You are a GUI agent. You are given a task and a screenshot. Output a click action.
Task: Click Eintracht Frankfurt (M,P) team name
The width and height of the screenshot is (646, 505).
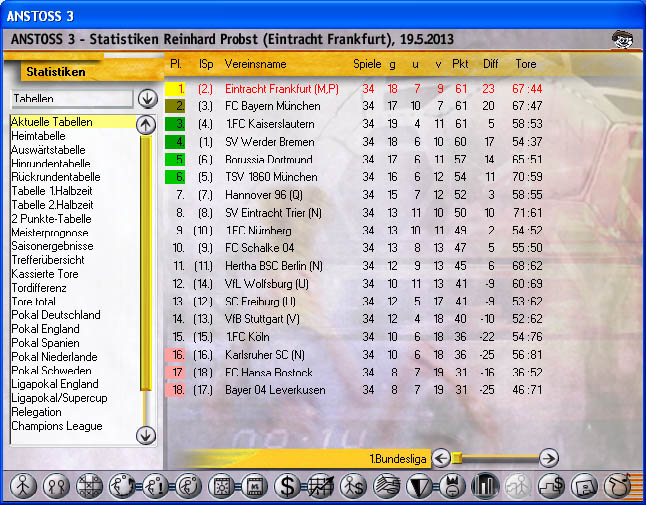282,89
